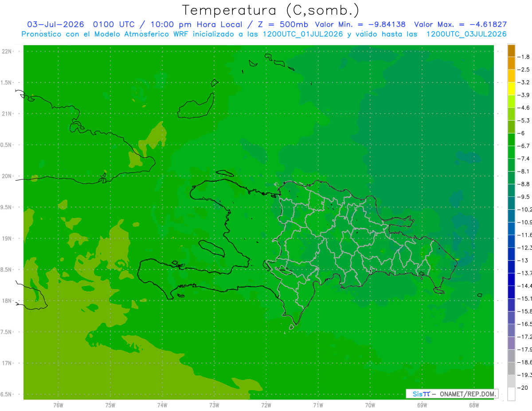
Task: Click the "-9.5" colorbar value
Action: (524, 196)
